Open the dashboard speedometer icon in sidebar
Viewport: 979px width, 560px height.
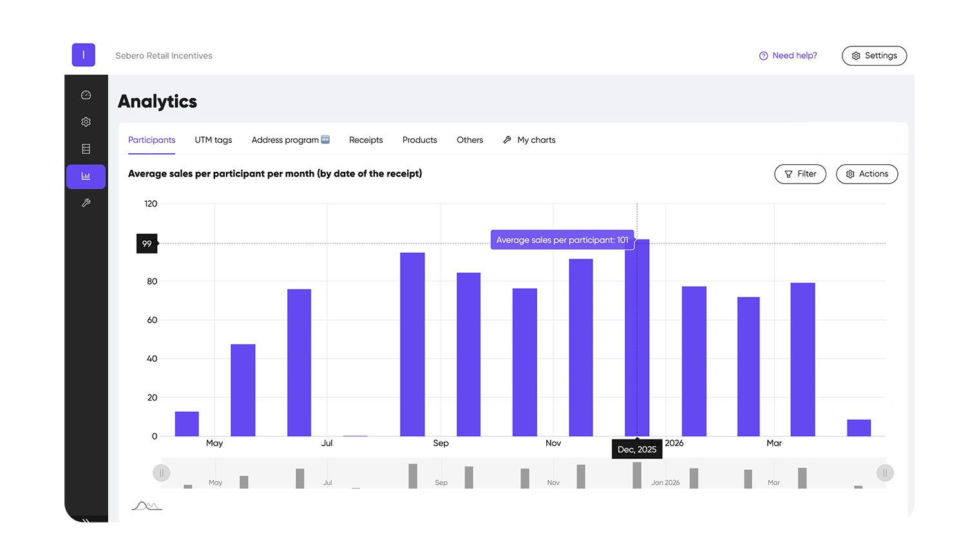coord(86,95)
